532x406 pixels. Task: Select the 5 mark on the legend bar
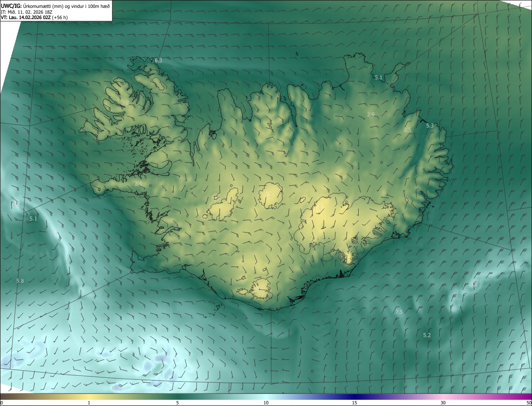177,403
